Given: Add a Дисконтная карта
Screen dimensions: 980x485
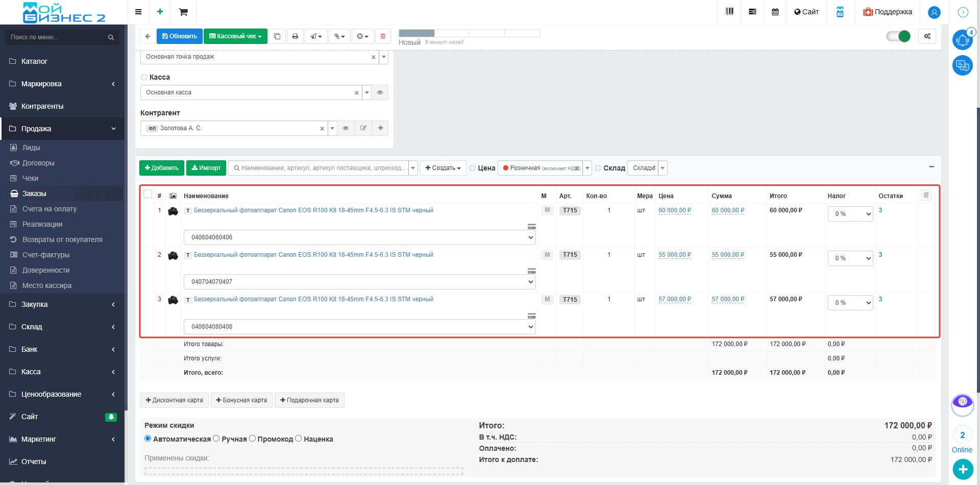Looking at the screenshot, I should click(x=174, y=400).
